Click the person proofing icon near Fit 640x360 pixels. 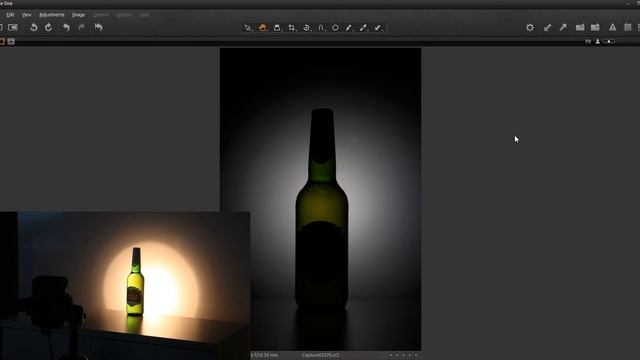598,41
